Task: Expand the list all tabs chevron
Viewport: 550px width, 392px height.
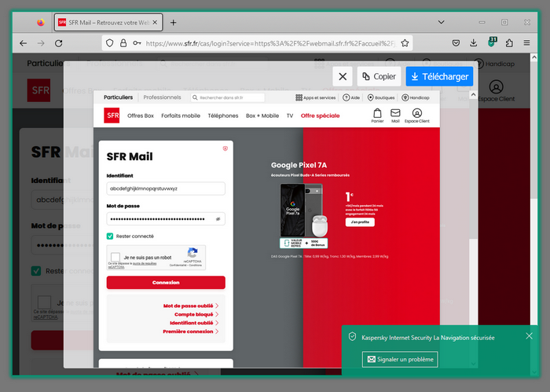Action: pos(442,22)
